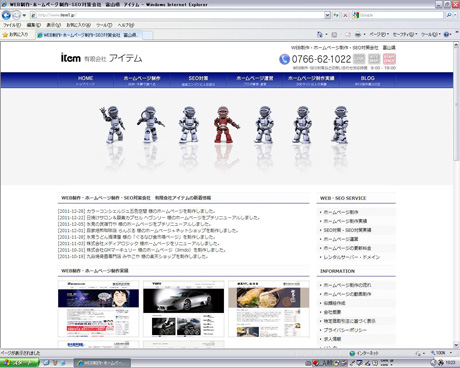Image resolution: width=460 pixels, height=368 pixels.
Task: Open the ホームページ制作 sidebar link
Action: click(341, 212)
